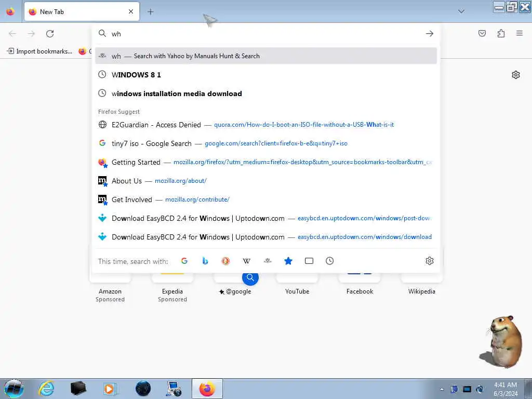Open a new tab with plus button
The height and width of the screenshot is (399, 532).
(x=150, y=12)
